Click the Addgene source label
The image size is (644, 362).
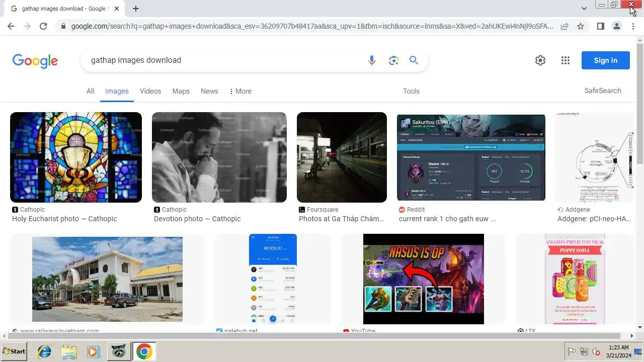[x=578, y=210]
